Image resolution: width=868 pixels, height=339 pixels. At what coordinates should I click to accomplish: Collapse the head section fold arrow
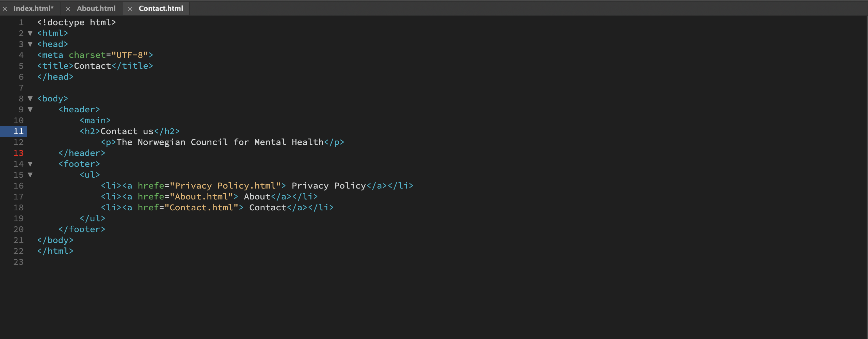click(x=30, y=44)
